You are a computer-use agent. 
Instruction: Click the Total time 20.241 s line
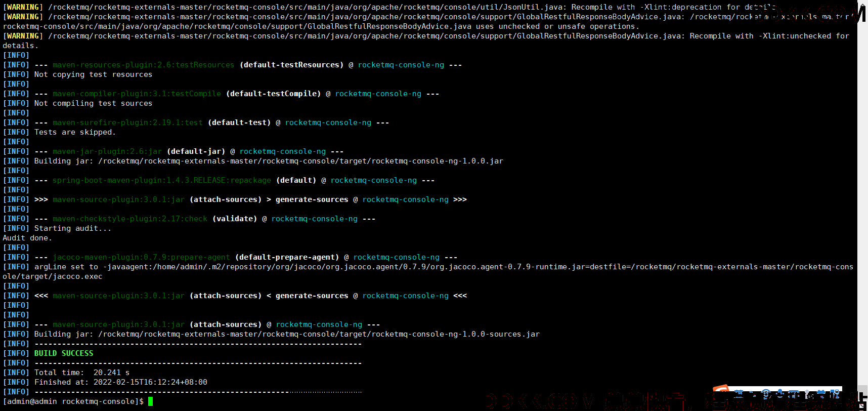pos(82,373)
